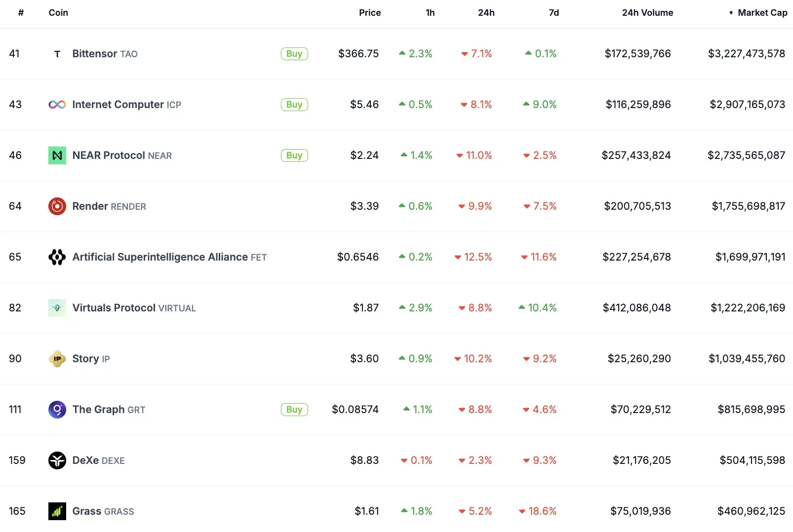Screen dimensions: 793x532
Task: Click the Story IP gold logo
Action: point(57,359)
